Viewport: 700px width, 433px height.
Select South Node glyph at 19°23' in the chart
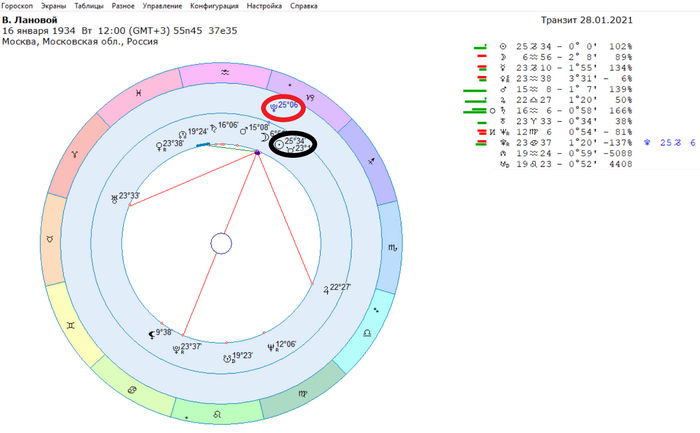click(x=228, y=358)
